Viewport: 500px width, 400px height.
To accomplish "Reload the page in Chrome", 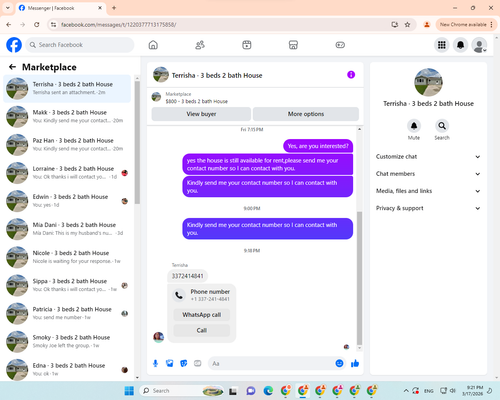I will tap(37, 25).
